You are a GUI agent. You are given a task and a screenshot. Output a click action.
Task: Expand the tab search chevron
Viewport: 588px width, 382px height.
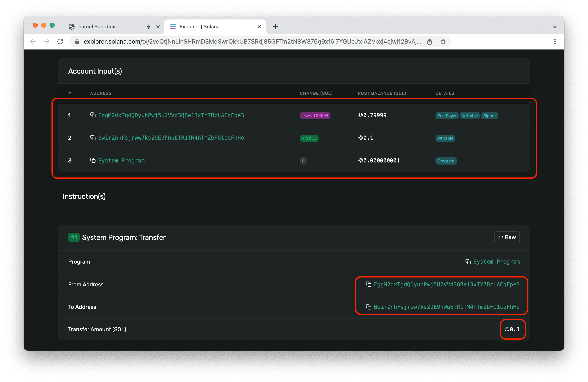click(555, 27)
